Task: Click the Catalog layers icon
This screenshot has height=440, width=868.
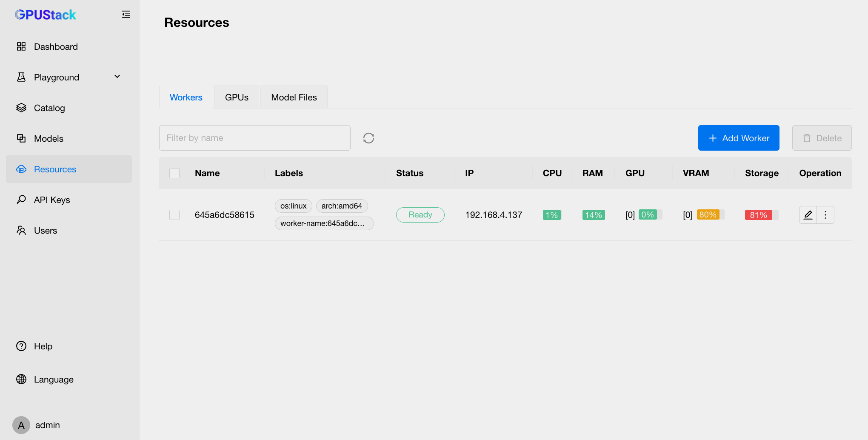Action: click(x=21, y=108)
